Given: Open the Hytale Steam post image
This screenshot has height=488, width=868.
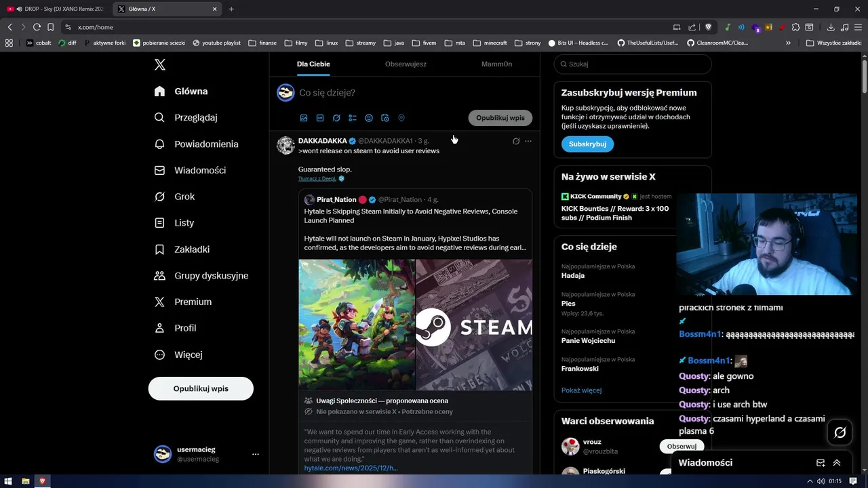Looking at the screenshot, I should 416,325.
